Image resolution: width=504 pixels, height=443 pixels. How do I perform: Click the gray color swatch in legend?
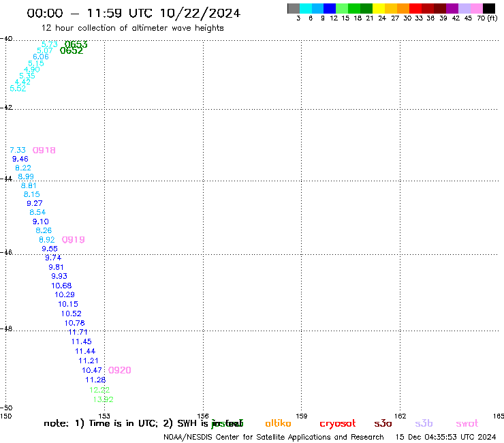click(294, 8)
